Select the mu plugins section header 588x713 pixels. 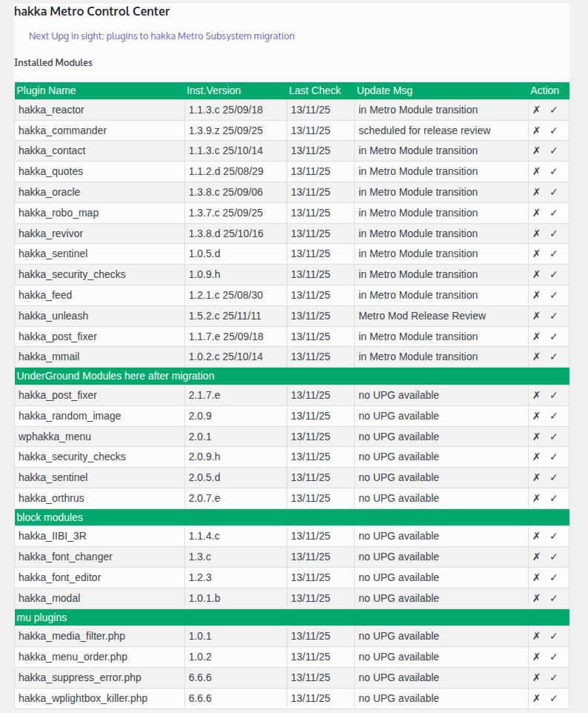42,617
